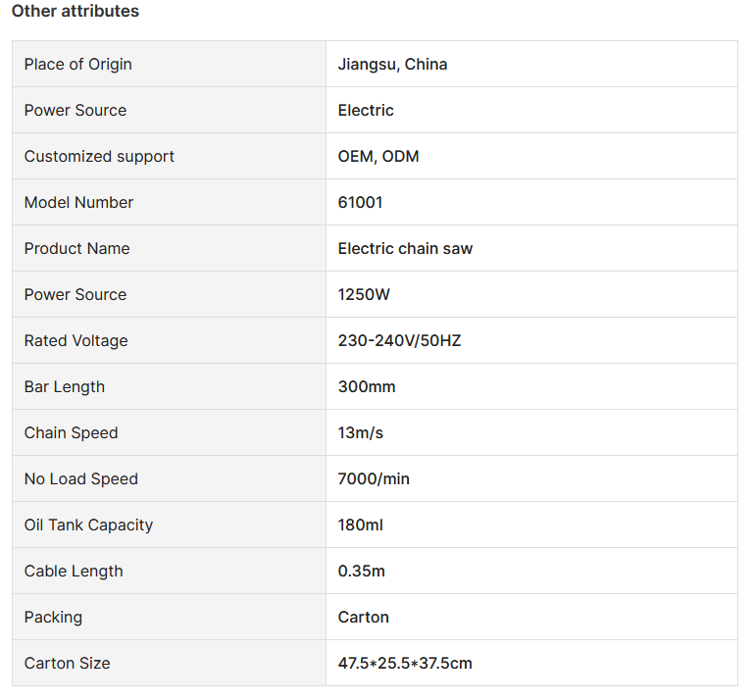
Task: Select the 300mm bar length value
Action: [367, 386]
